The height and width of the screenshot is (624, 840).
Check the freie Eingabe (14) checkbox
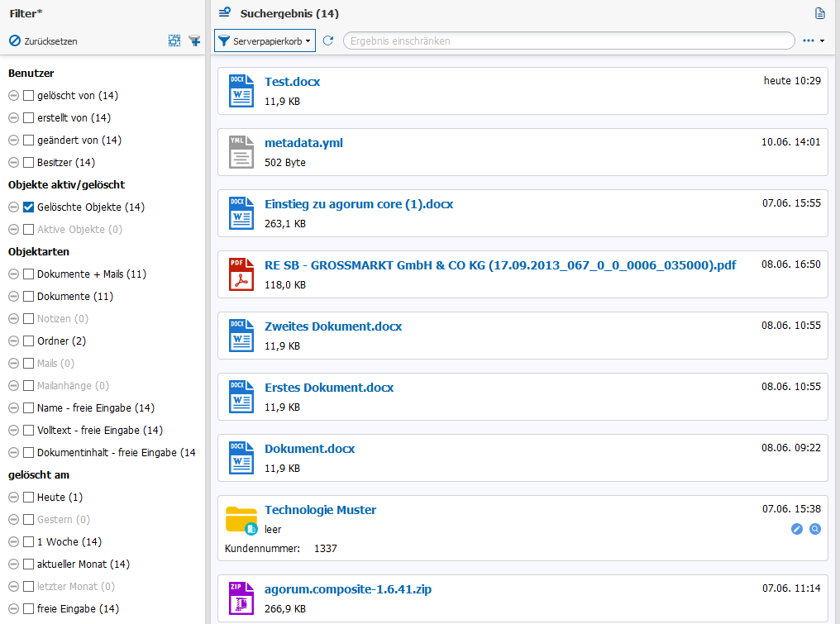coord(28,609)
